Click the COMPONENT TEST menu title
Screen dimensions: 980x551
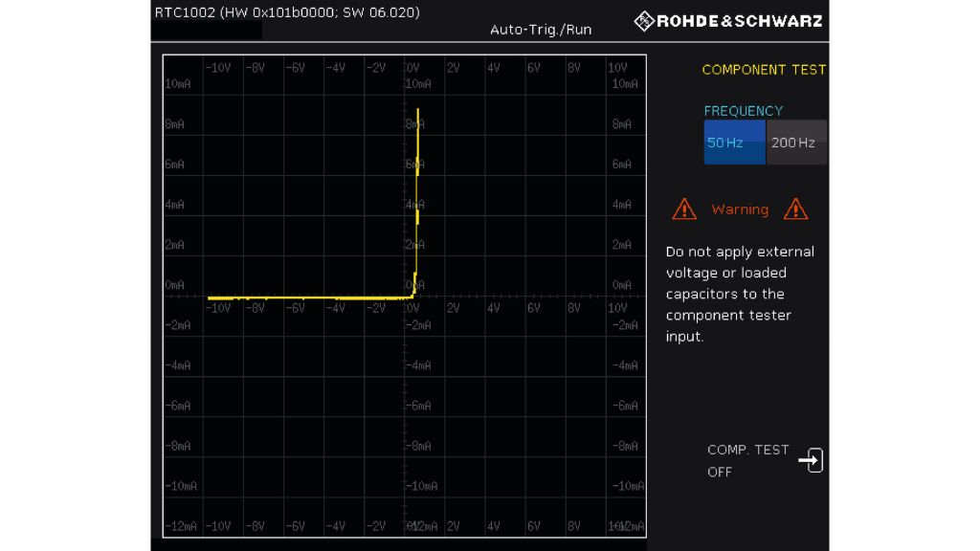[x=763, y=70]
